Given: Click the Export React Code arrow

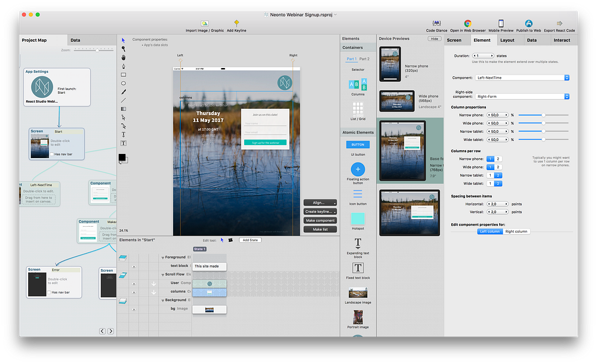Looking at the screenshot, I should (x=559, y=23).
